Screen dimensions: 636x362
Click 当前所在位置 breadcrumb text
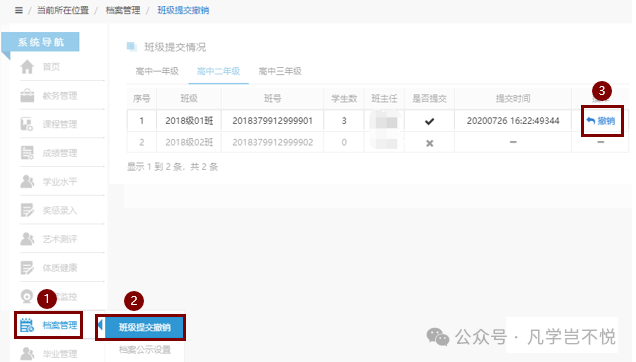pyautogui.click(x=63, y=10)
